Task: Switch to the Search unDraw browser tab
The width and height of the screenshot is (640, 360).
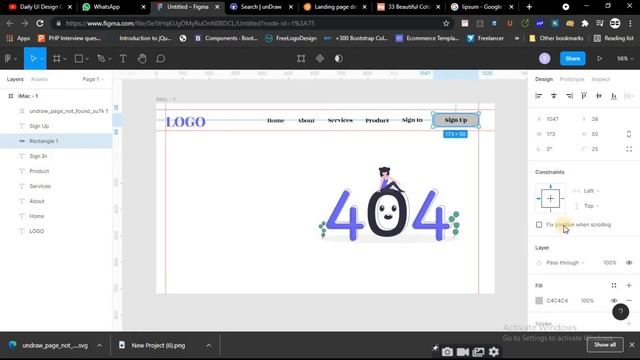Action: click(260, 7)
